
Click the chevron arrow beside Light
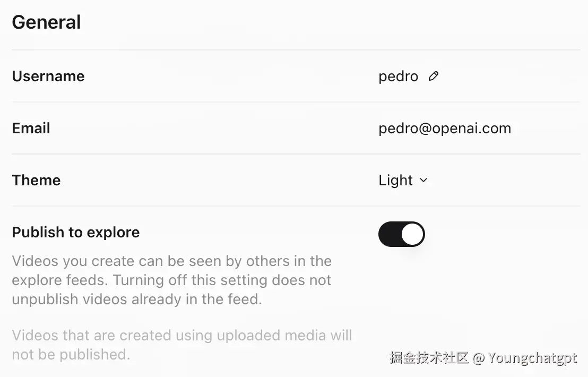point(423,181)
